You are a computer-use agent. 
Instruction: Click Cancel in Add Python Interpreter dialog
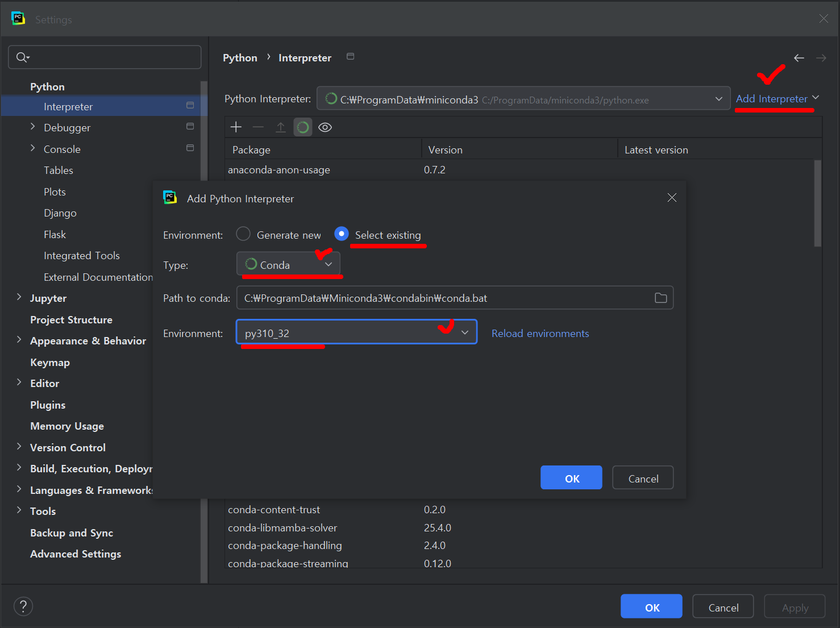coord(643,477)
